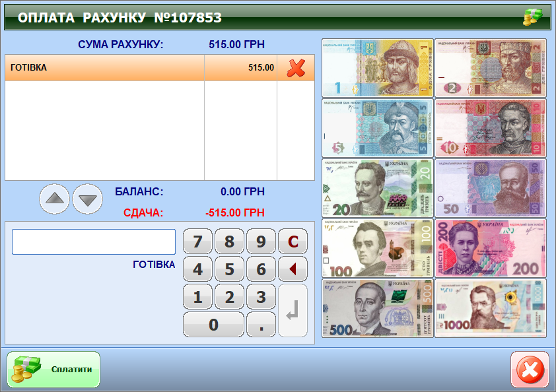The image size is (556, 392).
Task: Select the 1 hryvnia banknote
Action: point(377,68)
